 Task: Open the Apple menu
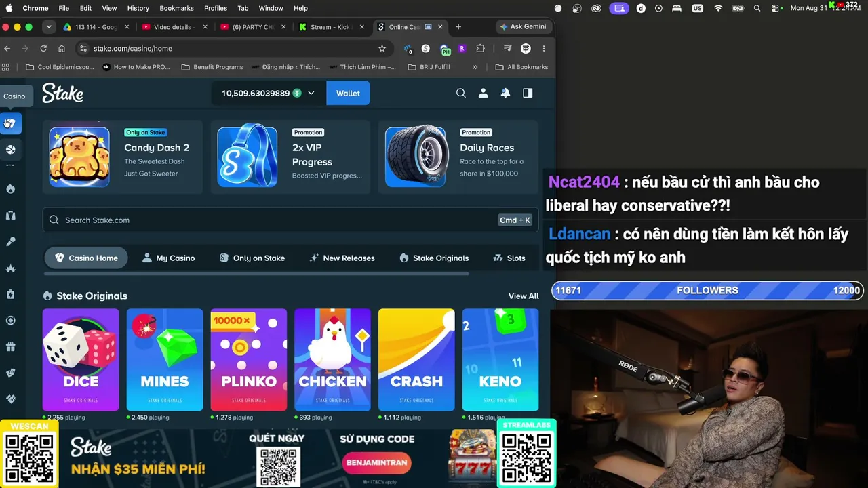point(9,8)
